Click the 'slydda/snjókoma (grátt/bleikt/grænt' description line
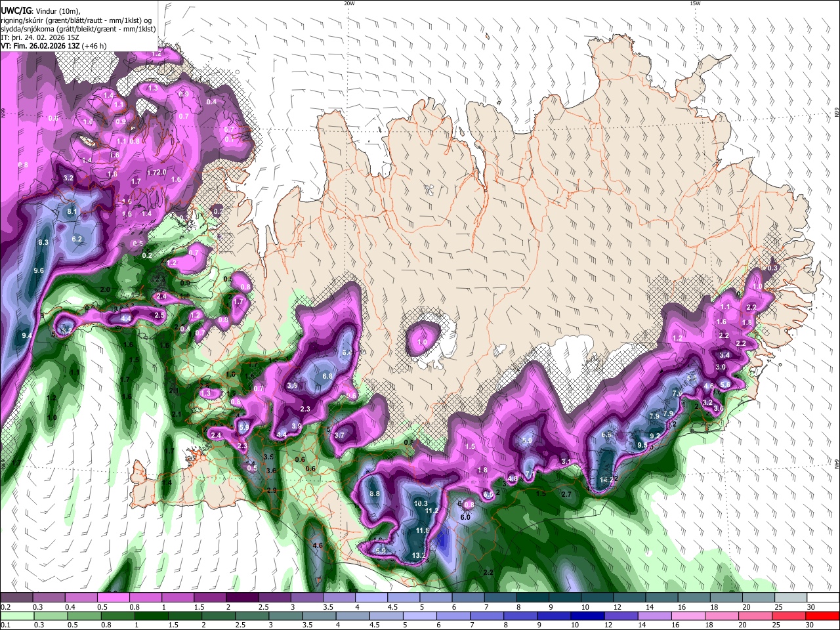840x630 pixels. coord(78,29)
